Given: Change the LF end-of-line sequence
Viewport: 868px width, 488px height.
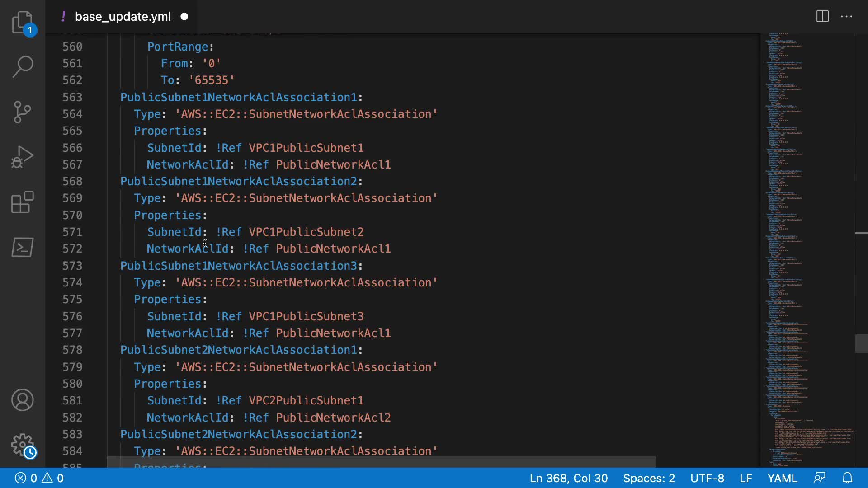Looking at the screenshot, I should (745, 478).
